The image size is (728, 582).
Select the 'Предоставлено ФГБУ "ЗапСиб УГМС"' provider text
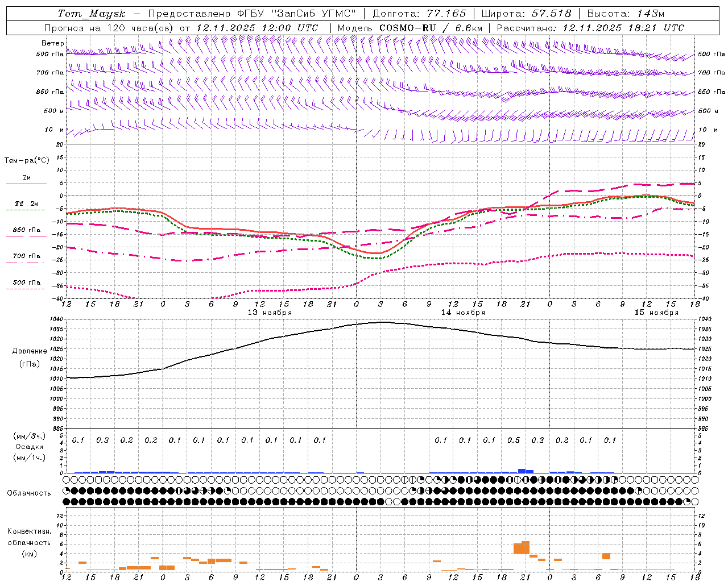pyautogui.click(x=251, y=14)
